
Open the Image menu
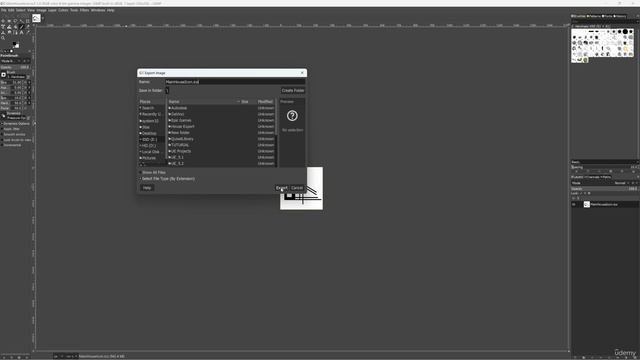(x=41, y=10)
